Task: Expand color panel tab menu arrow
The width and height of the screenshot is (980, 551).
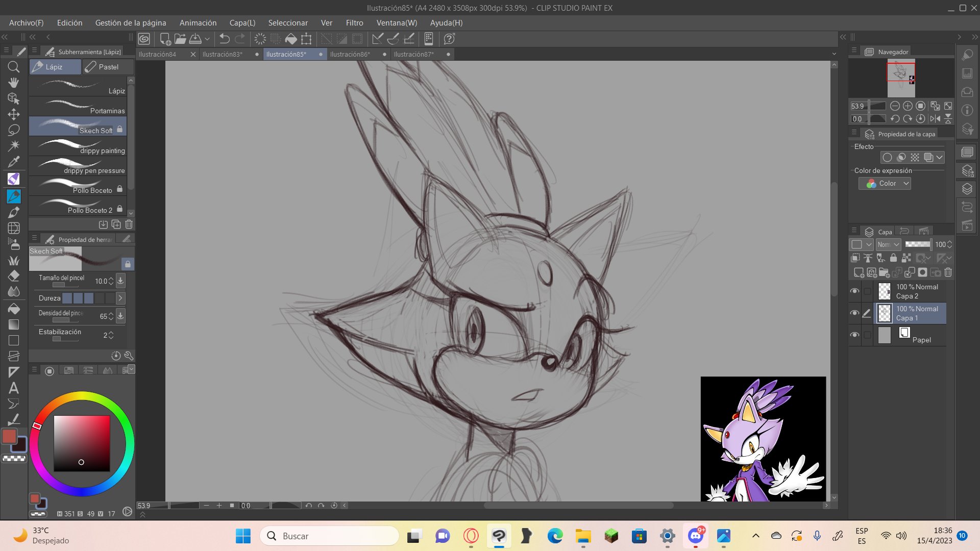Action: (132, 369)
